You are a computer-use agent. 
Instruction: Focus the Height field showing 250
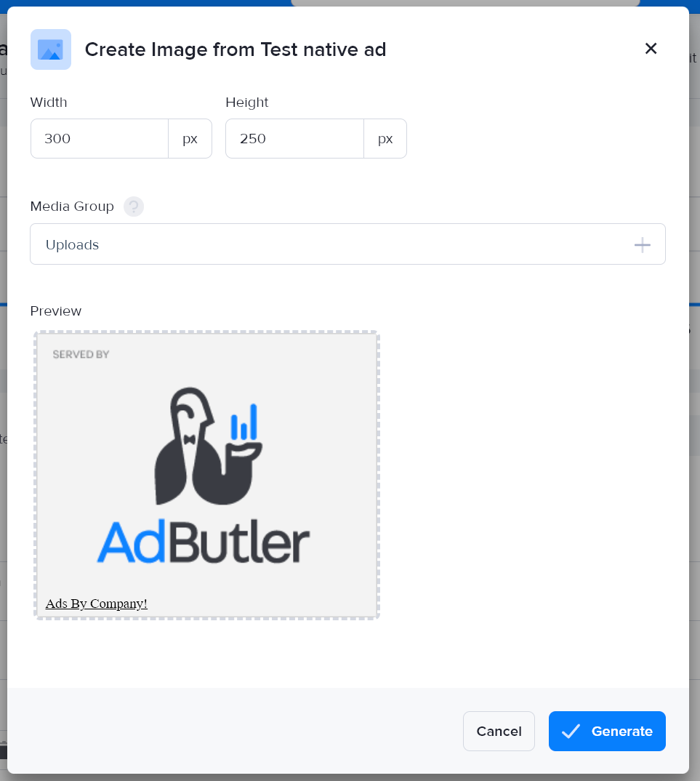click(x=294, y=138)
